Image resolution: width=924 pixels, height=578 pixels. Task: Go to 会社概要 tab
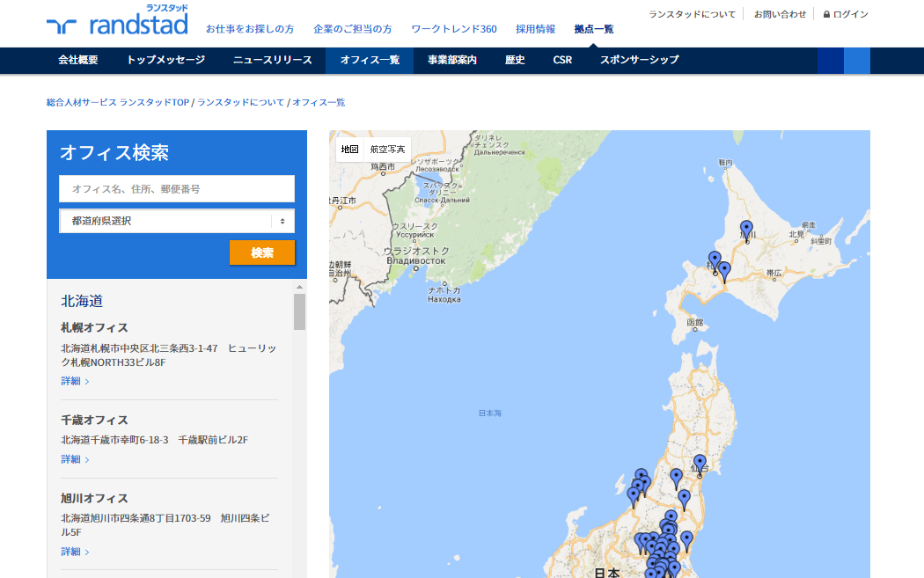point(78,60)
